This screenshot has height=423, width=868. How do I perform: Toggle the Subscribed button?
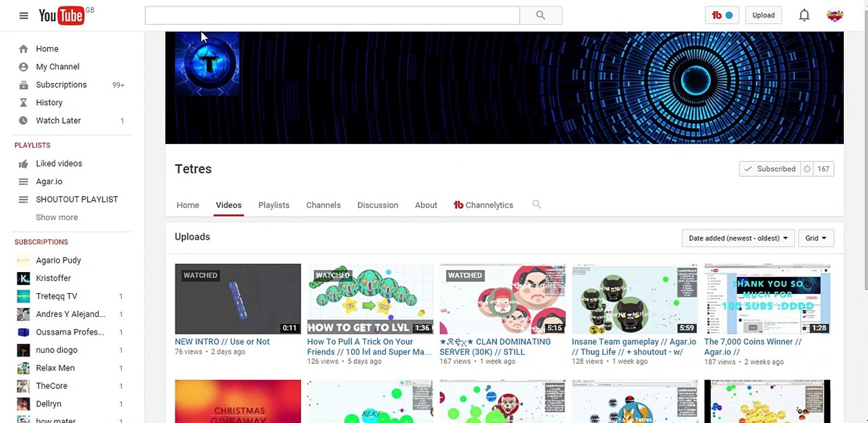(770, 169)
